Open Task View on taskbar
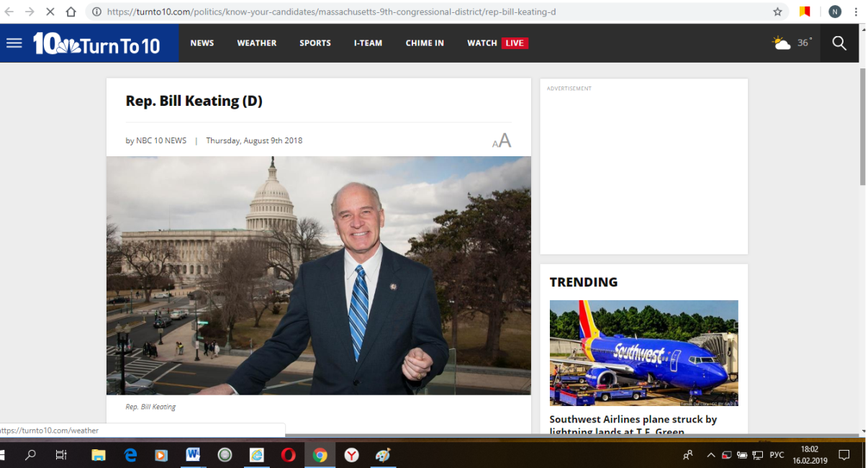The width and height of the screenshot is (868, 468). pyautogui.click(x=61, y=455)
